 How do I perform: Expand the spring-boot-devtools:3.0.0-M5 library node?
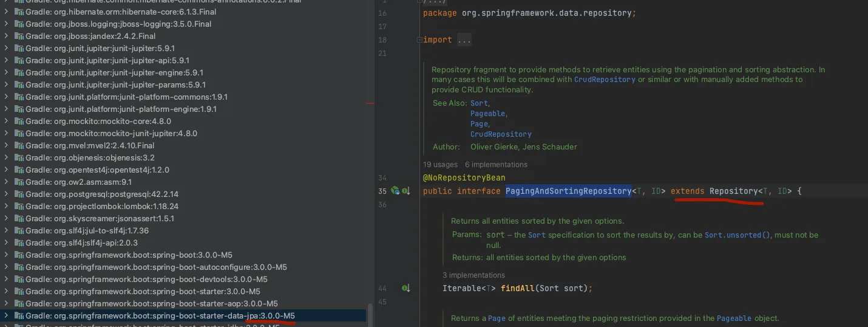coord(6,279)
